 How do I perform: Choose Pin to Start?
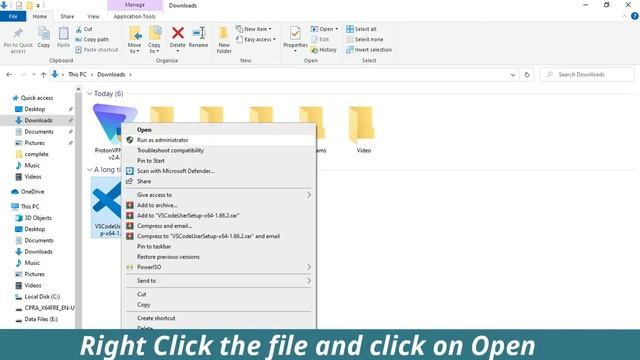[x=220, y=161]
